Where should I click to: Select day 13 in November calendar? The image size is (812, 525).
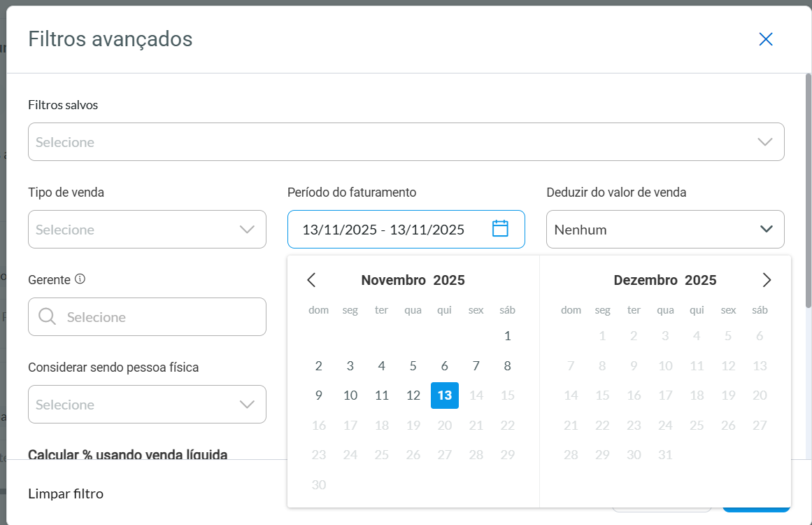tap(444, 395)
